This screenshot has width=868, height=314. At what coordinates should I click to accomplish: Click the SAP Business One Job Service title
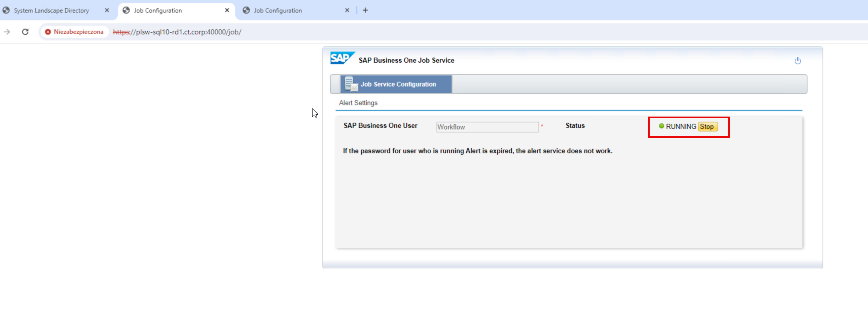coord(406,60)
